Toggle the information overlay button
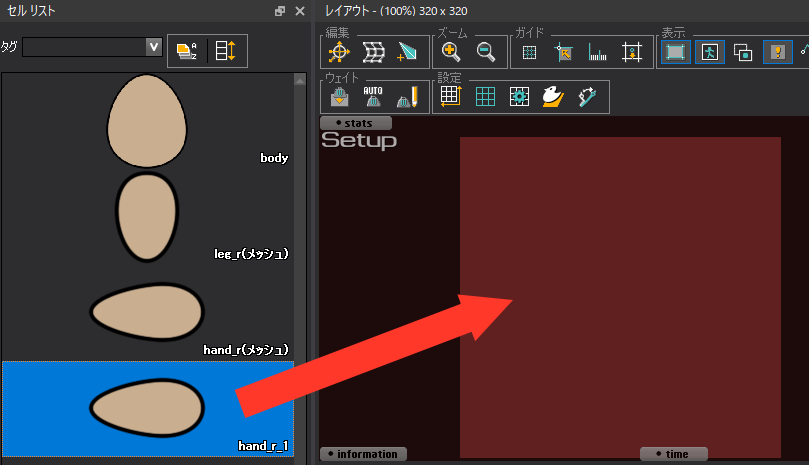Screen dimensions: 809x465 point(363,454)
